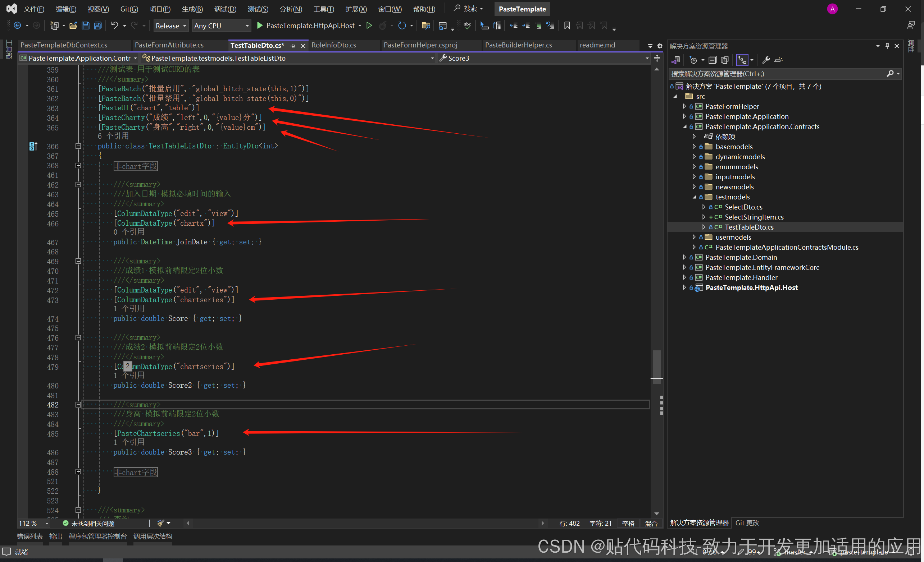Collapse the TestTableListDto class outline at line 366
This screenshot has height=562, width=924.
(x=78, y=146)
